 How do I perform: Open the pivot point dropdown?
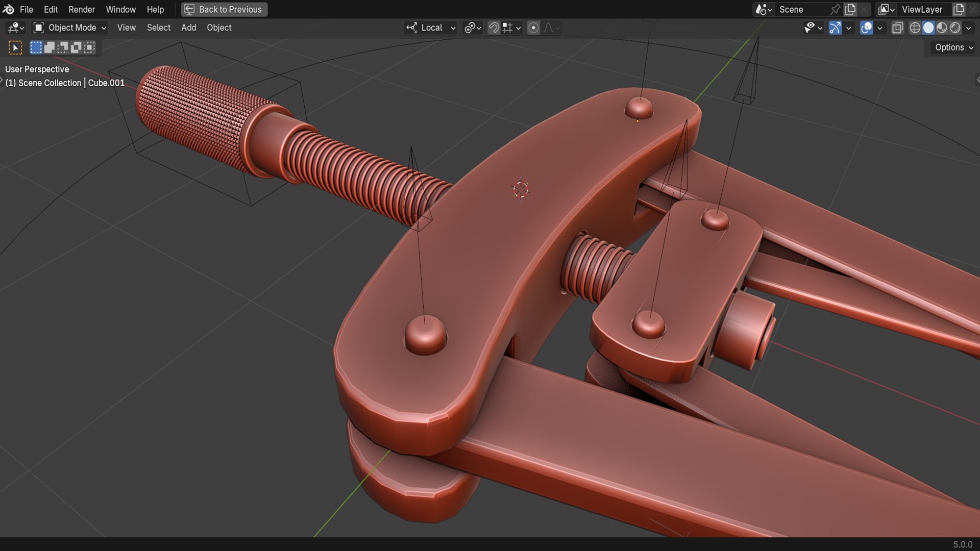point(473,28)
